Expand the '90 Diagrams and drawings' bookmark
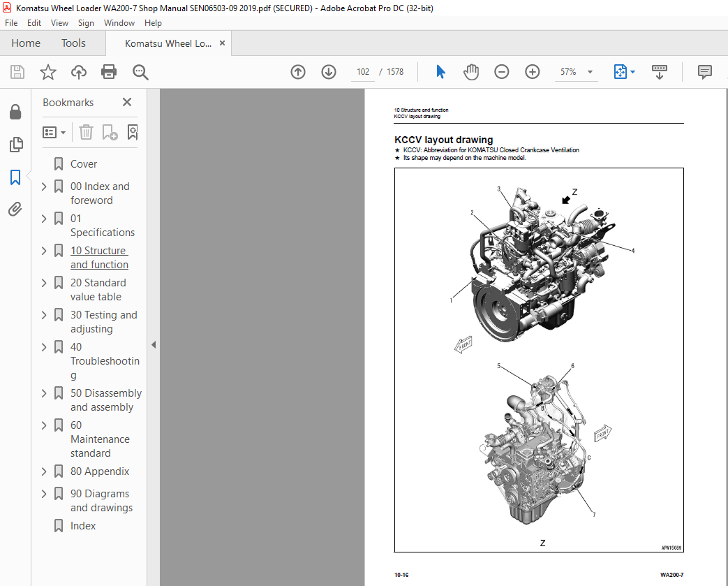 tap(44, 494)
